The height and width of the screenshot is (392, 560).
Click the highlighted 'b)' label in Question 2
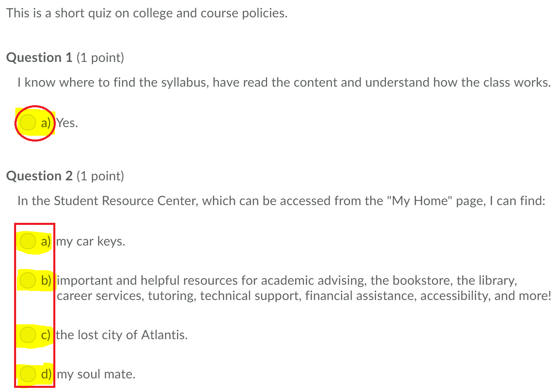(x=47, y=280)
